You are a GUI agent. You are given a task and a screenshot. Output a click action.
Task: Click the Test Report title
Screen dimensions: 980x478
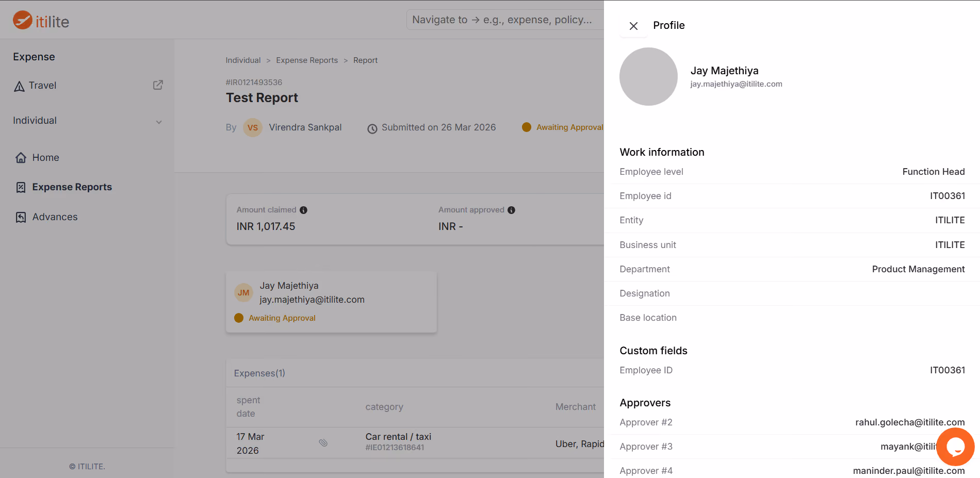[262, 98]
